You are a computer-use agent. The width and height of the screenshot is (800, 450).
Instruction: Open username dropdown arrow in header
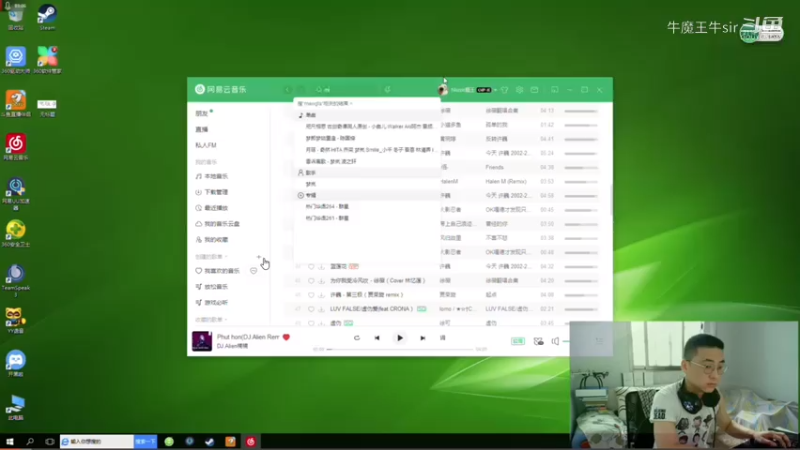pos(495,90)
